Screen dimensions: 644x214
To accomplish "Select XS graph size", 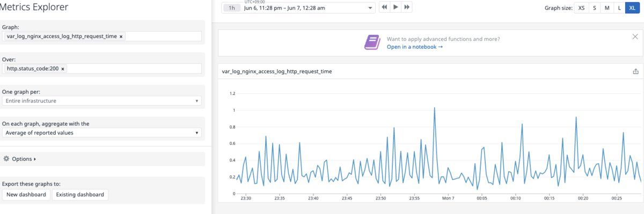I will tap(581, 8).
